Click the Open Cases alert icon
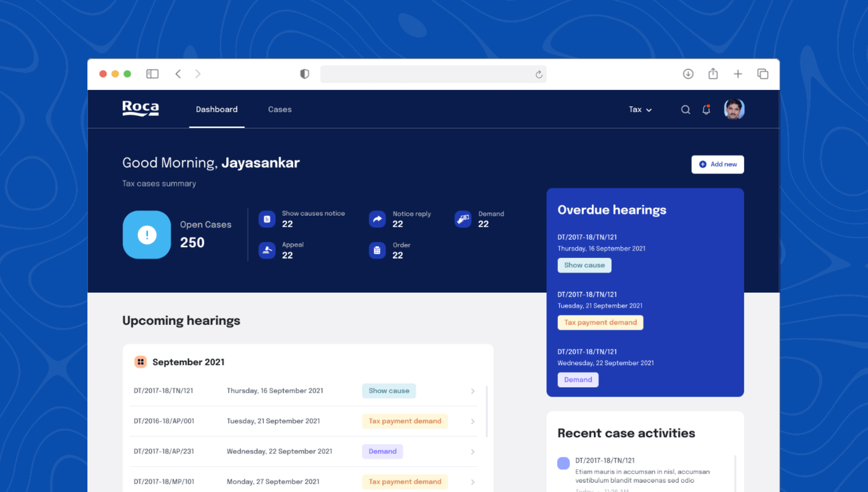 147,235
